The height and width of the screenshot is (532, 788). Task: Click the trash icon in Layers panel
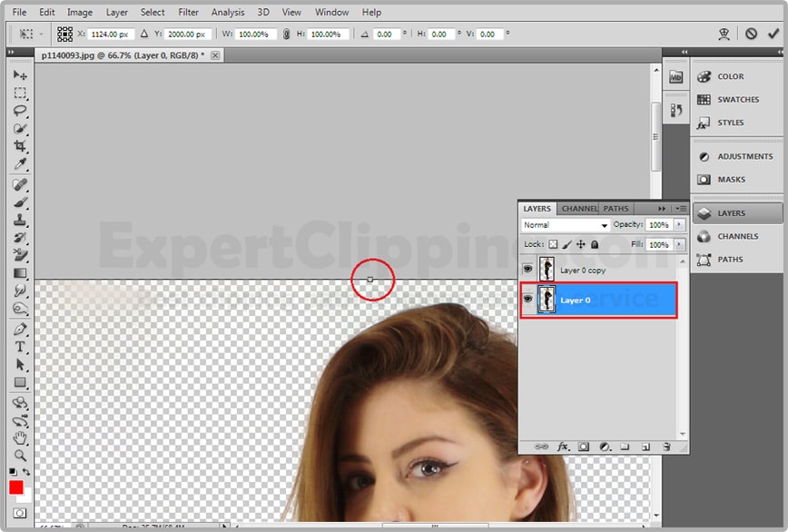pos(665,447)
